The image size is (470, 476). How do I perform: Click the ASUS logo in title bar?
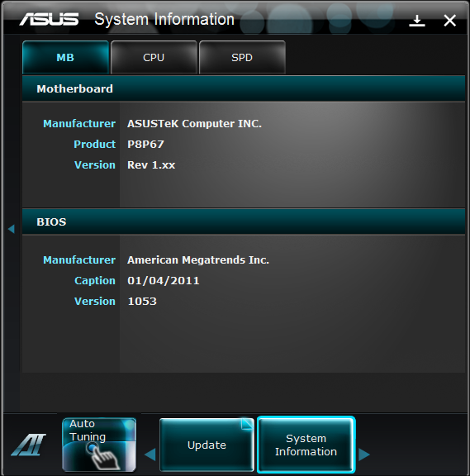coord(49,19)
